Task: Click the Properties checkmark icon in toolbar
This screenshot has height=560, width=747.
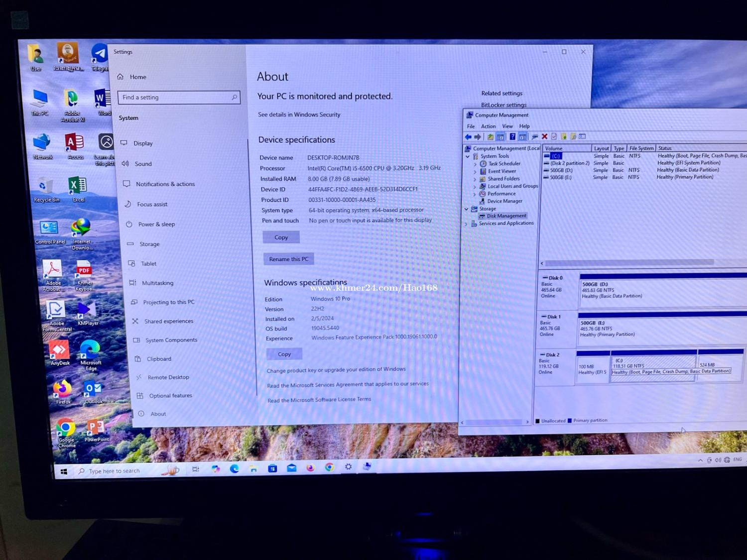Action: click(554, 136)
